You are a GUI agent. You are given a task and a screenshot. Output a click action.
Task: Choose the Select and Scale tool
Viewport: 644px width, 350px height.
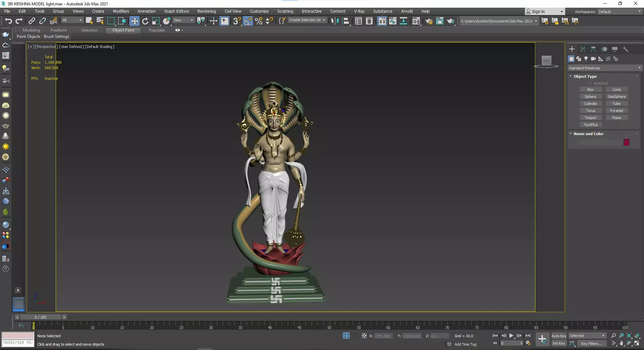coord(156,21)
